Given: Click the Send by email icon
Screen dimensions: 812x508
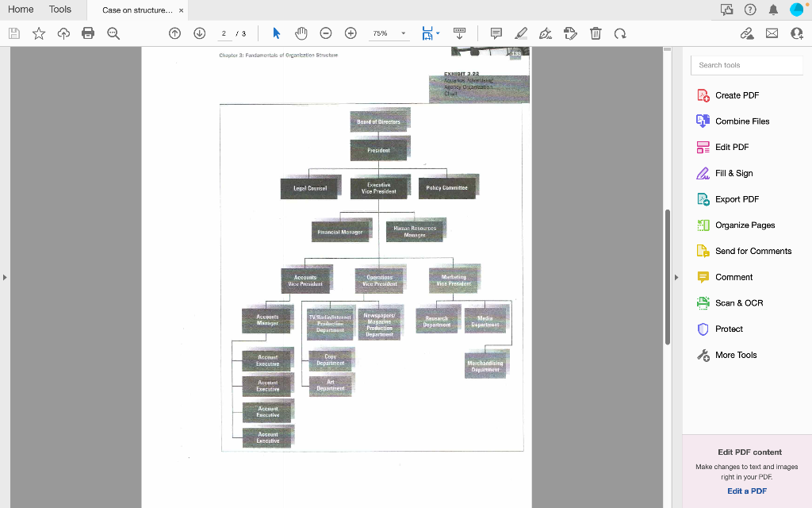Looking at the screenshot, I should 772,33.
